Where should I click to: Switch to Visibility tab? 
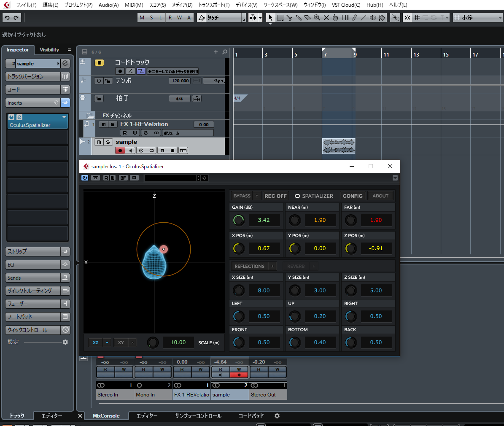point(49,50)
